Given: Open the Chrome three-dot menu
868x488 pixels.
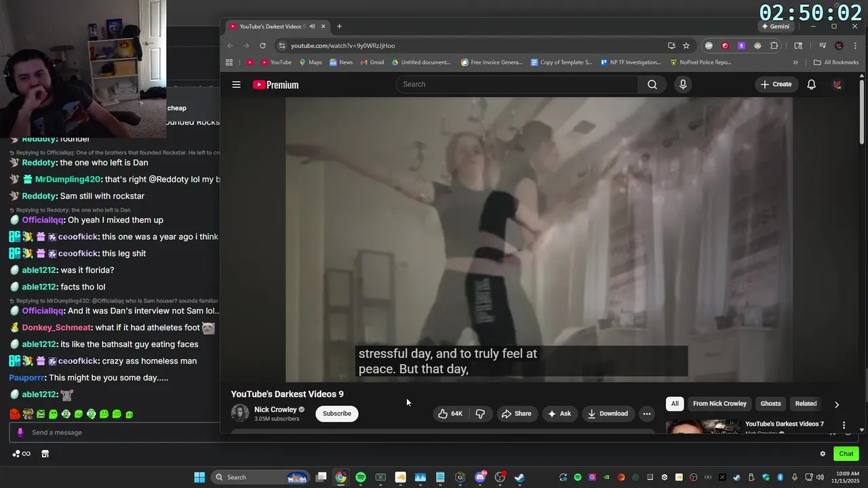Looking at the screenshot, I should (854, 45).
